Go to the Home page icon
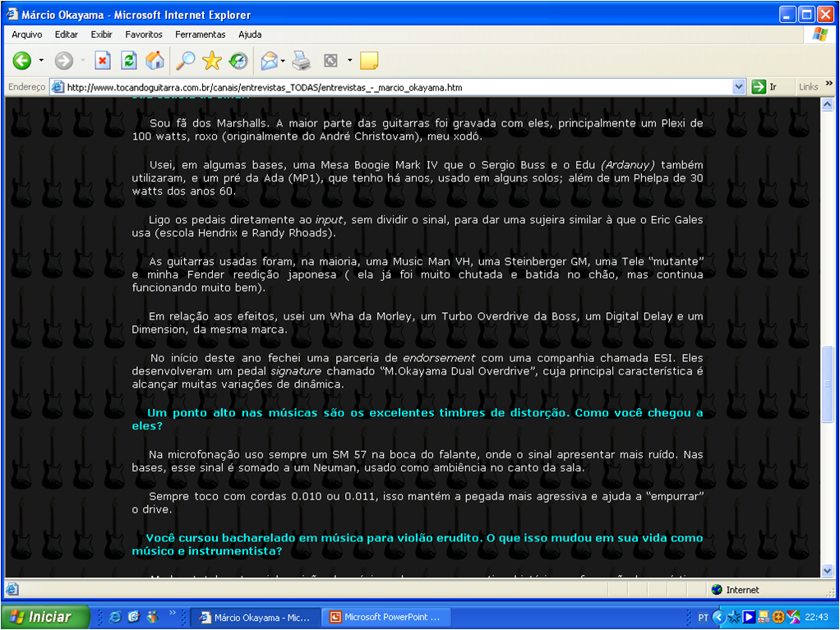 [155, 61]
